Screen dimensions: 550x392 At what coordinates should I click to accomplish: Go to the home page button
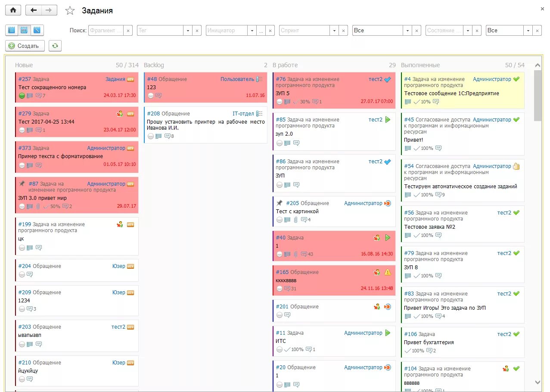pyautogui.click(x=13, y=10)
